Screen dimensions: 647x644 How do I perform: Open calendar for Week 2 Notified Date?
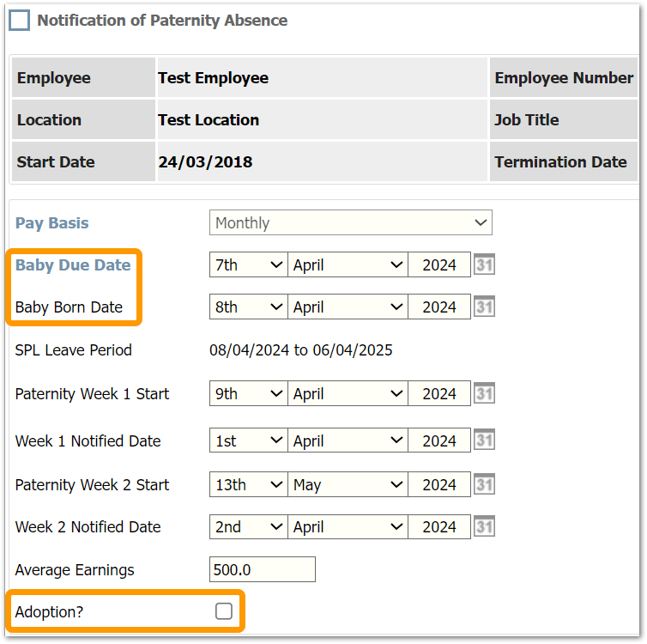[x=484, y=527]
